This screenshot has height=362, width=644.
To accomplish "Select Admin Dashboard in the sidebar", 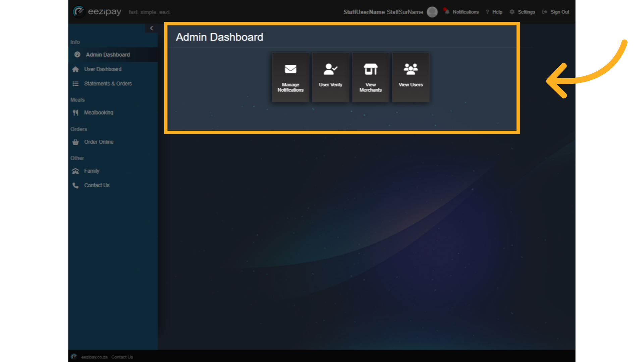I will (x=113, y=55).
